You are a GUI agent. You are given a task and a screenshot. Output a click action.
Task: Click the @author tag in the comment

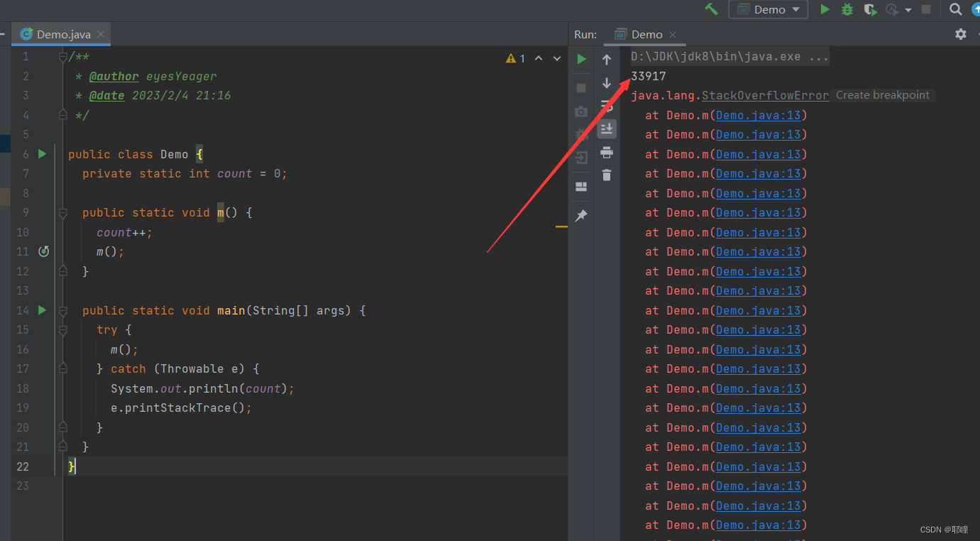[114, 76]
